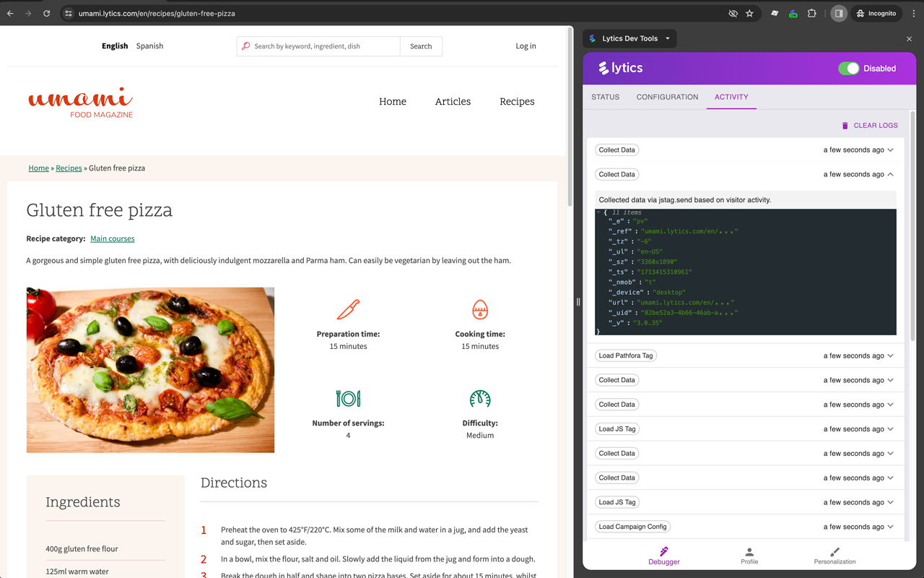The image size is (924, 578).
Task: Switch to the Status tab
Action: (x=605, y=97)
